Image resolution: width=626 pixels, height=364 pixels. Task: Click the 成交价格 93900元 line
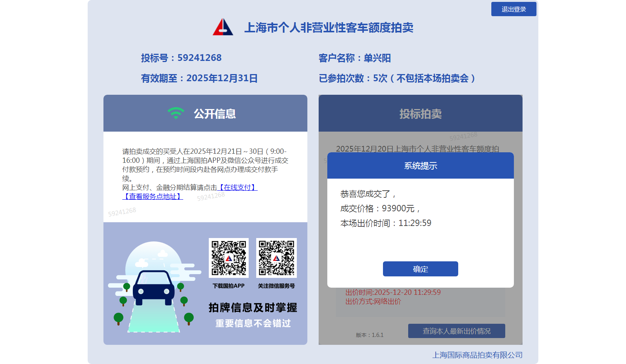[380, 208]
